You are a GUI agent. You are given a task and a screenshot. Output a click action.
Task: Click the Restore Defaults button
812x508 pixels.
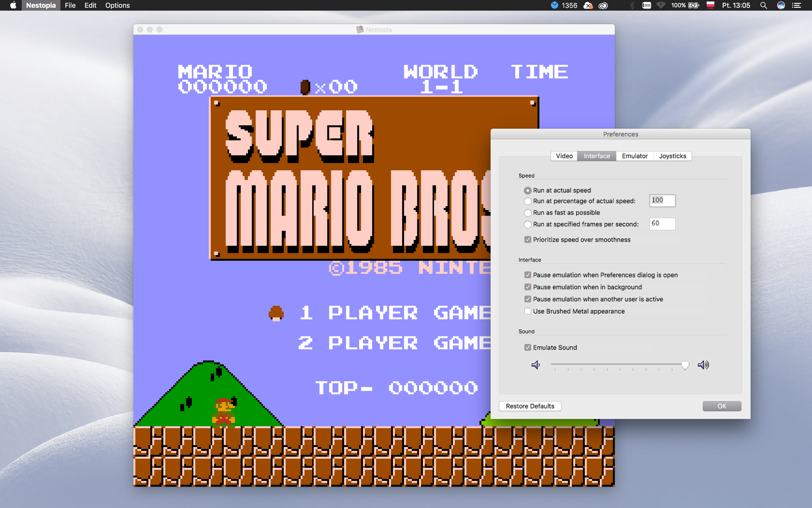coord(530,406)
